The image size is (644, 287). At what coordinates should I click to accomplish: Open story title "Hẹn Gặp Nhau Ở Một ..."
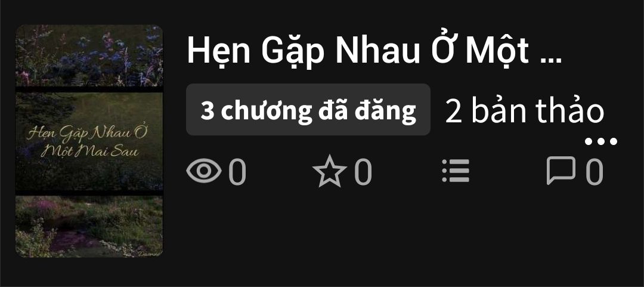(374, 50)
